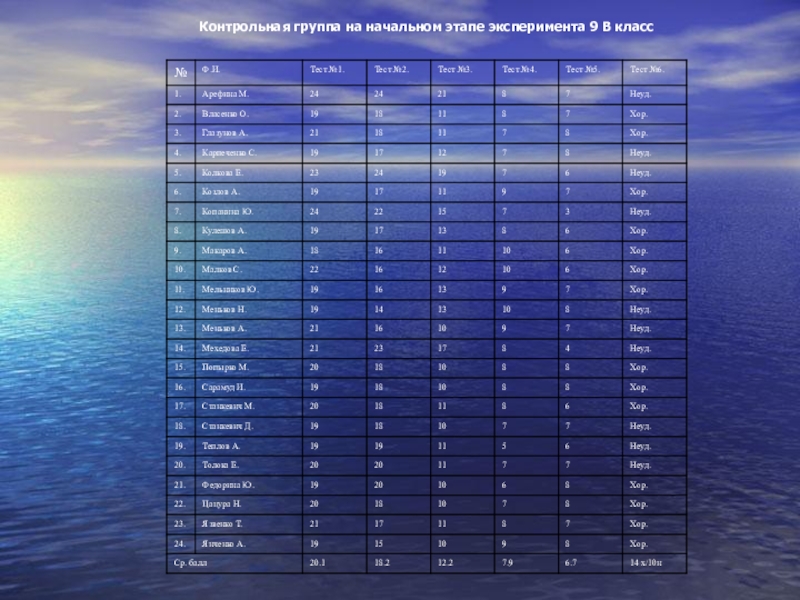Select the name "Цацура Н." in row 22
Viewport: 800px width, 600px height.
[x=221, y=504]
